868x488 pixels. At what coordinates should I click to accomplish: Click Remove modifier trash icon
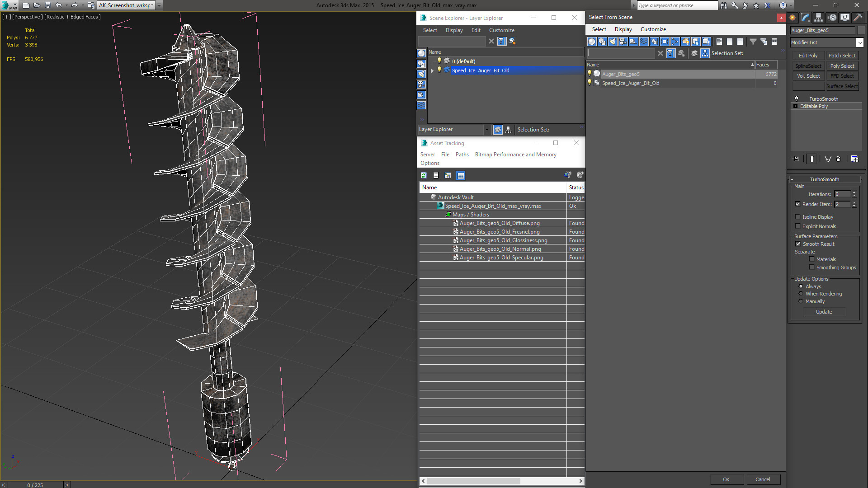(x=839, y=159)
